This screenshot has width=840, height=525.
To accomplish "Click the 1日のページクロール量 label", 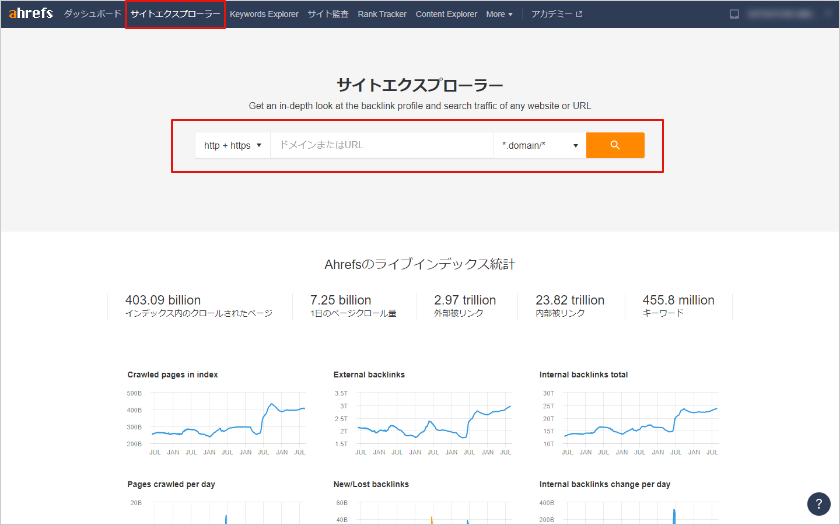I will click(353, 313).
